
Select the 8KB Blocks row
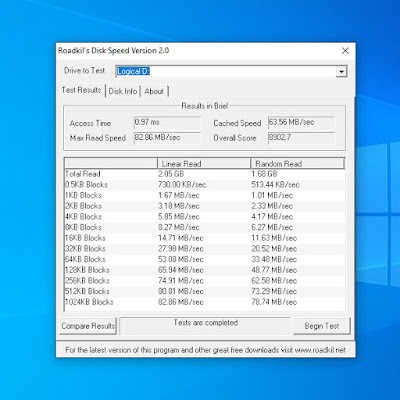(205, 227)
